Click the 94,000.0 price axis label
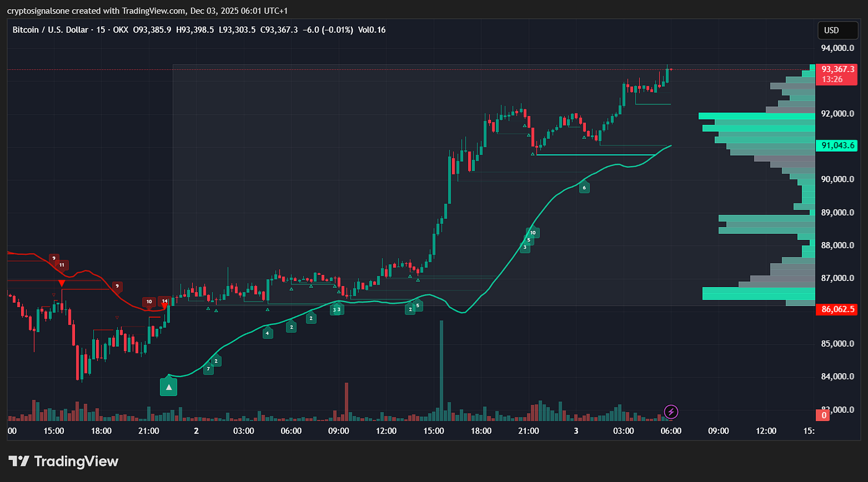The height and width of the screenshot is (482, 868). (x=838, y=48)
